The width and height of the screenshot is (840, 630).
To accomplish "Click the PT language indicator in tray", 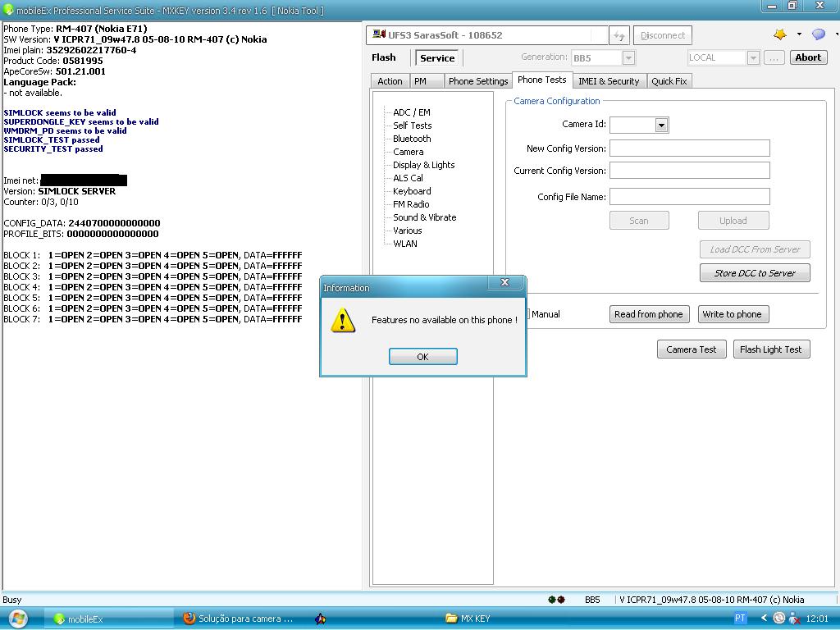I will [x=740, y=619].
